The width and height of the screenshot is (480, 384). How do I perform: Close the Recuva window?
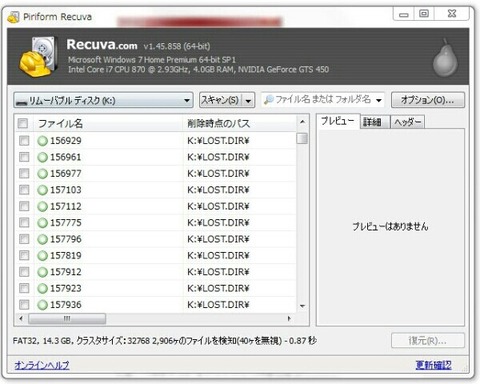click(x=452, y=14)
